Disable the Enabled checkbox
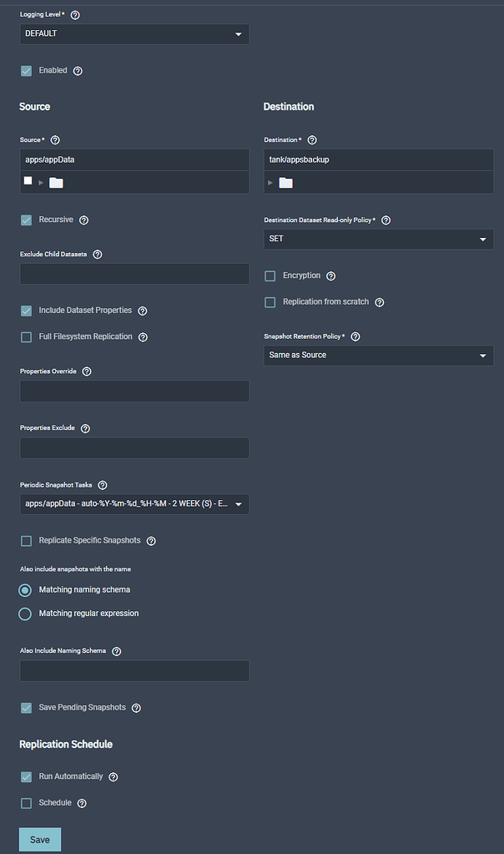The width and height of the screenshot is (504, 854). 24,70
